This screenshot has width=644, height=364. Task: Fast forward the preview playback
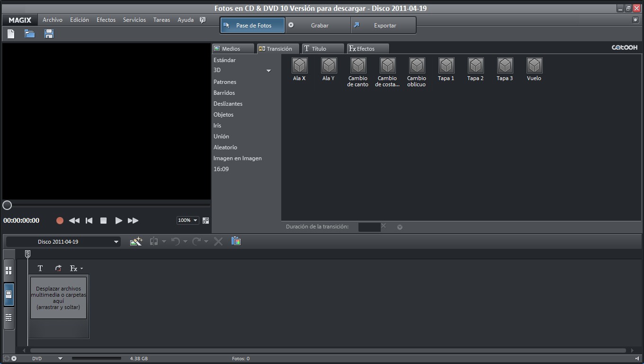point(133,220)
